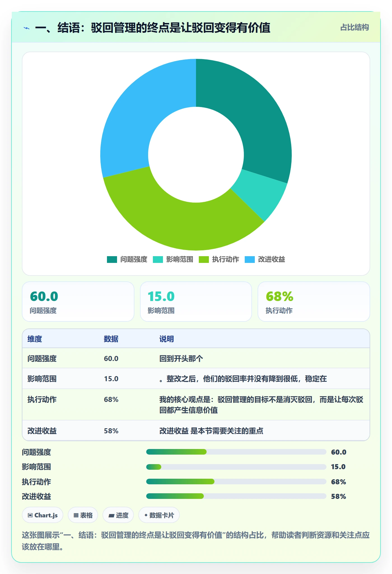Screen dimensions: 392x574
Task: Toggle the 影响范围 legend color box
Action: click(x=158, y=260)
